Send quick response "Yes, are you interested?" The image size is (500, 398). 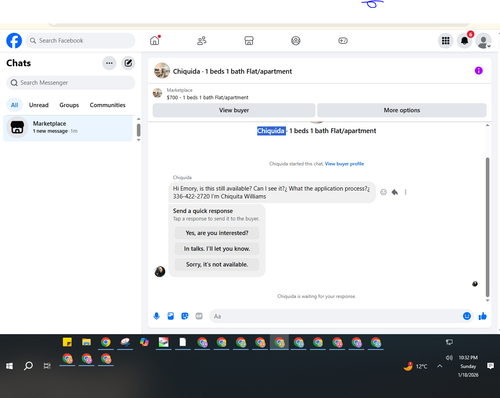(217, 233)
